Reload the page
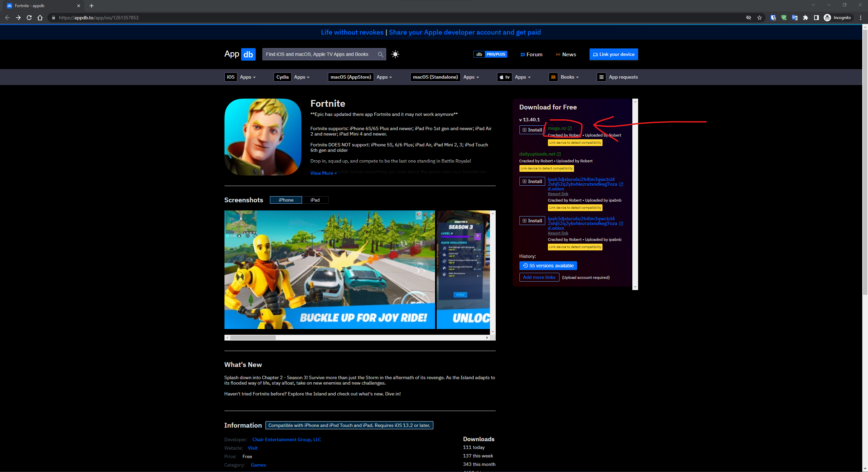868x472 pixels. 29,18
